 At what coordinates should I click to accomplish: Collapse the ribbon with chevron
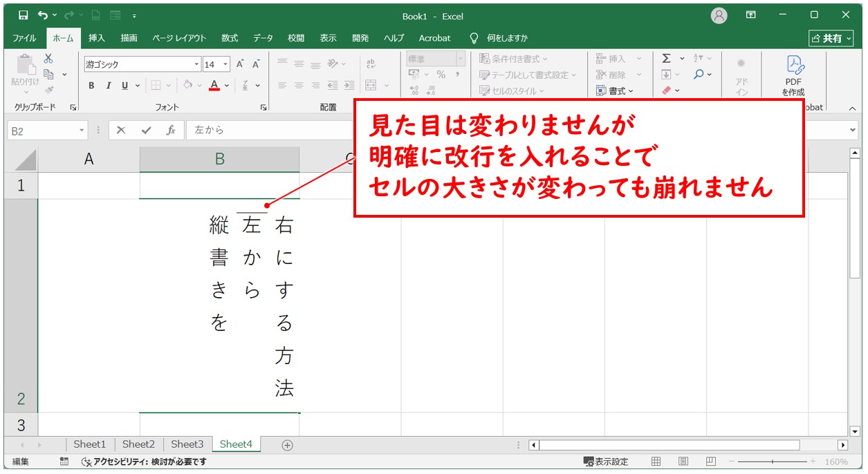852,108
